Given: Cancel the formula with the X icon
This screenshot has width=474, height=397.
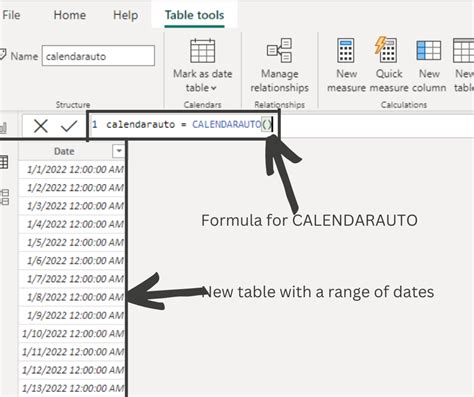Looking at the screenshot, I should (41, 126).
